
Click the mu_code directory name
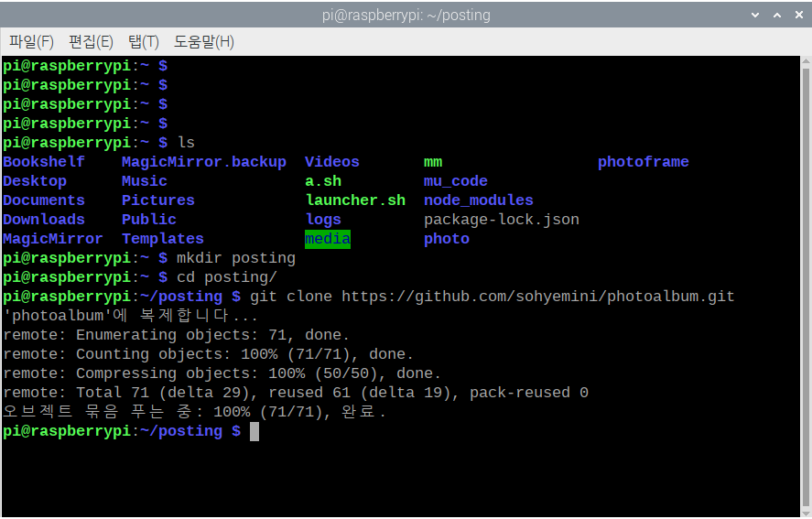[x=456, y=181]
